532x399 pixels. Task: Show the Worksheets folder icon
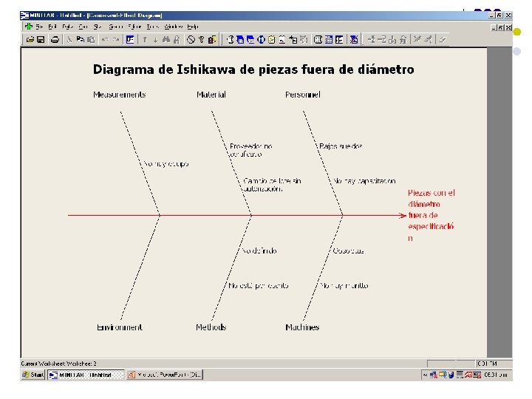[x=240, y=40]
